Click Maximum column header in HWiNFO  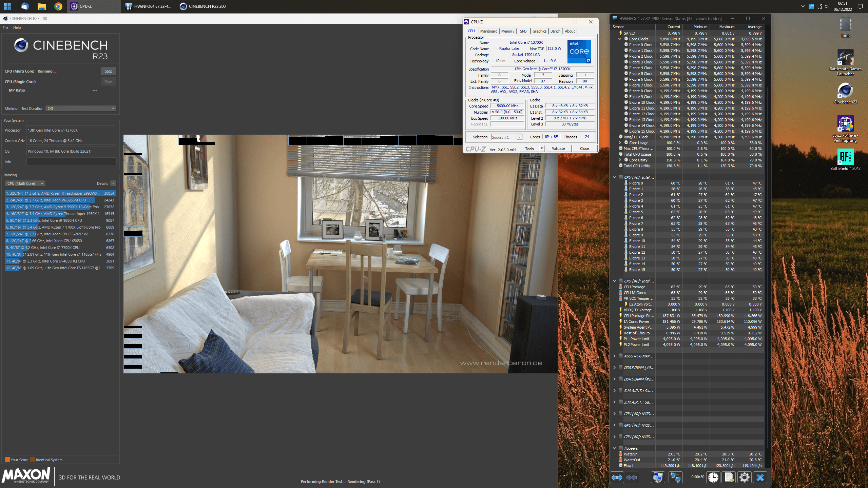(x=723, y=27)
